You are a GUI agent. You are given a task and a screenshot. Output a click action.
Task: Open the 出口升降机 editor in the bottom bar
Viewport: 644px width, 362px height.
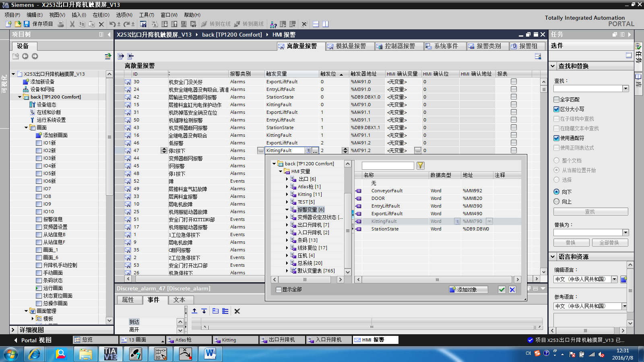coord(283,340)
